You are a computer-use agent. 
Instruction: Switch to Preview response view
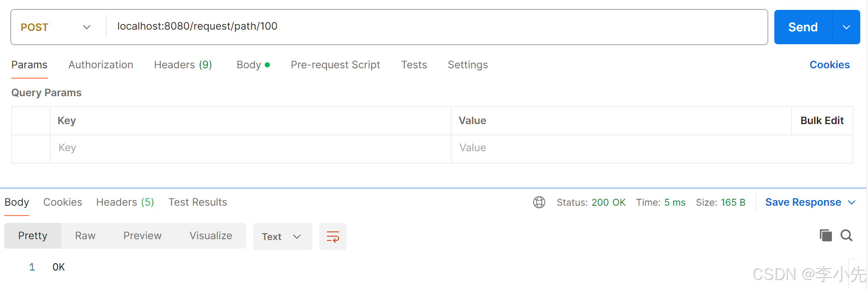(142, 236)
